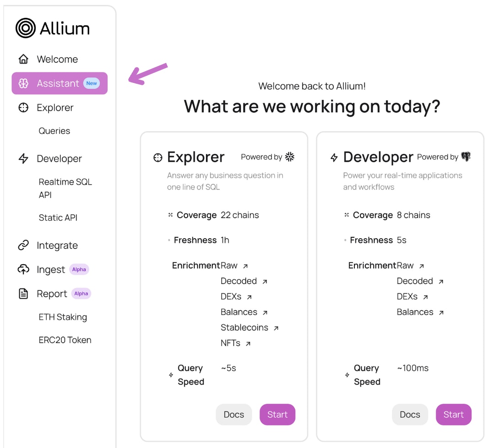Open the Queries menu item
489x448 pixels.
[x=54, y=131]
